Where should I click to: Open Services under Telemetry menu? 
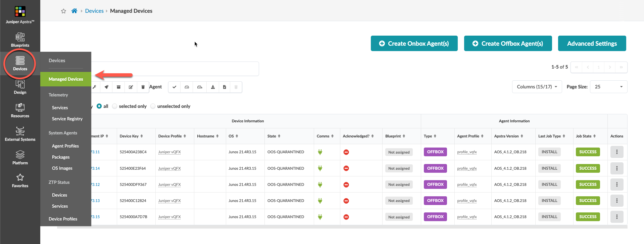tap(60, 108)
